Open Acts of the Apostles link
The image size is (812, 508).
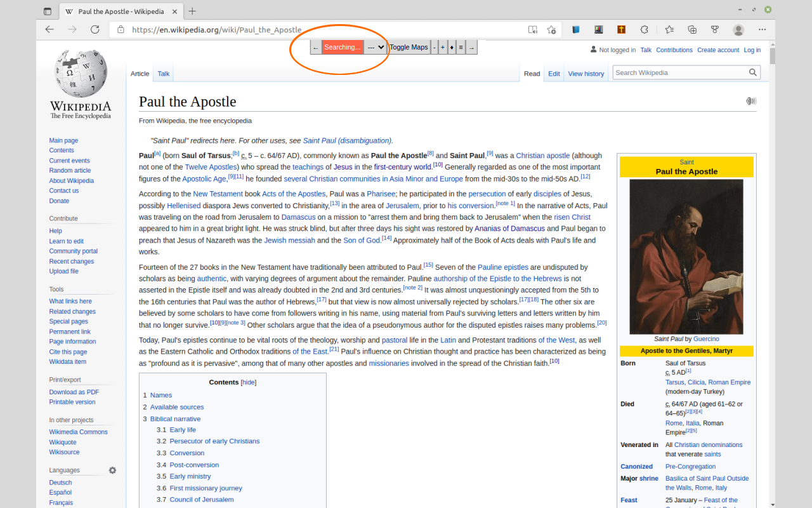pos(294,194)
